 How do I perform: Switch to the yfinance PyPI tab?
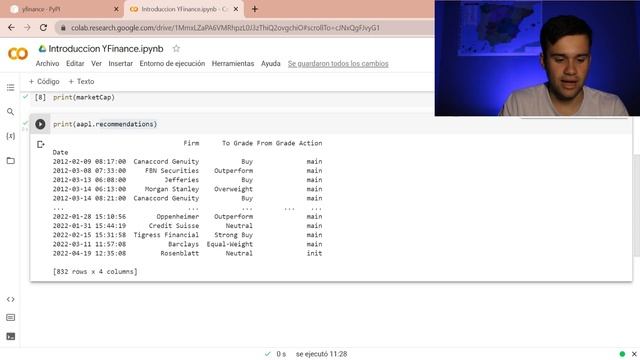coord(61,9)
